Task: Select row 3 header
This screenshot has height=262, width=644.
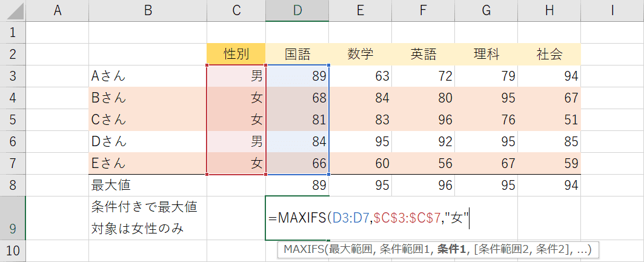Action: click(x=13, y=76)
